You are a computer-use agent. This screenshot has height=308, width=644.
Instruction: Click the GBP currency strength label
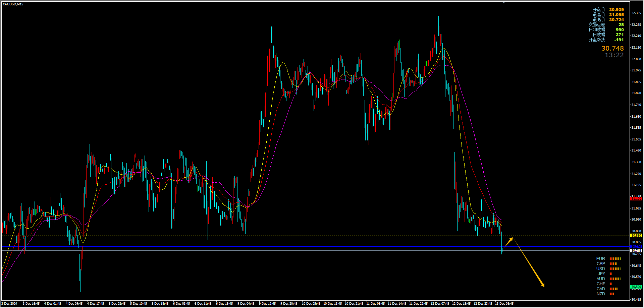pos(600,264)
